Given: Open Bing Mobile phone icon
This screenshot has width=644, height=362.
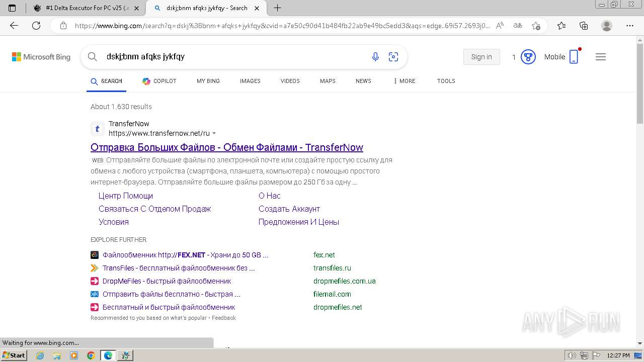Looking at the screenshot, I should 574,57.
